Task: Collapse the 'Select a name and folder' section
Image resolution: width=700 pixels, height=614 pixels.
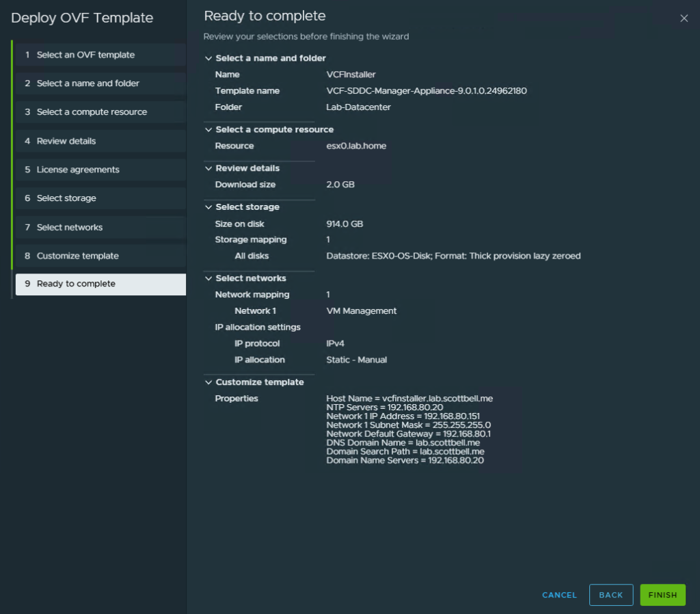Action: 208,59
